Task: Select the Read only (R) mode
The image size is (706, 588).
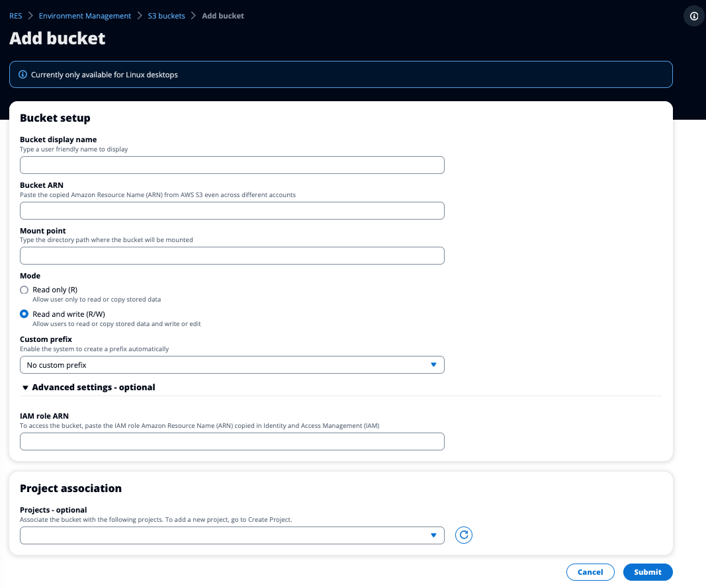Action: pyautogui.click(x=24, y=290)
